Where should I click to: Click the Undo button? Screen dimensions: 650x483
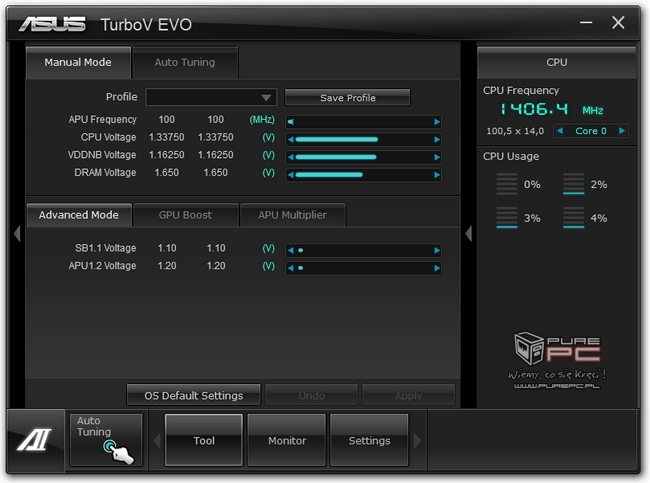coord(311,396)
